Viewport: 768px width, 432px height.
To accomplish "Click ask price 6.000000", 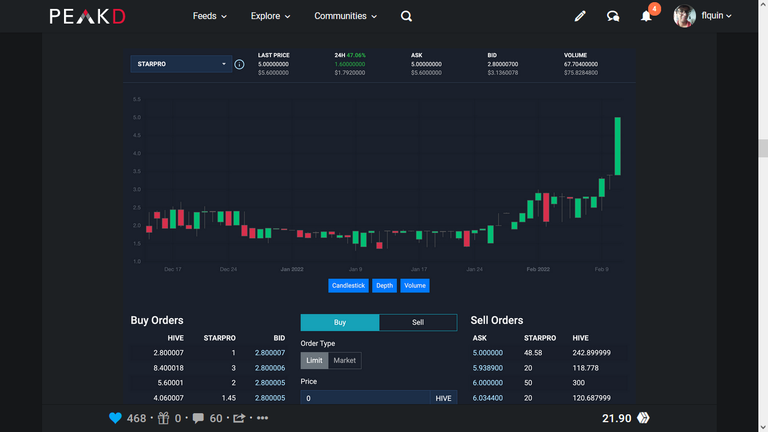I will (487, 383).
